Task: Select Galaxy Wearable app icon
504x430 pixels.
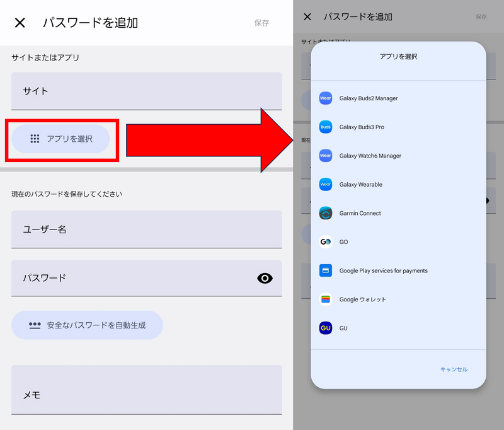Action: click(326, 184)
